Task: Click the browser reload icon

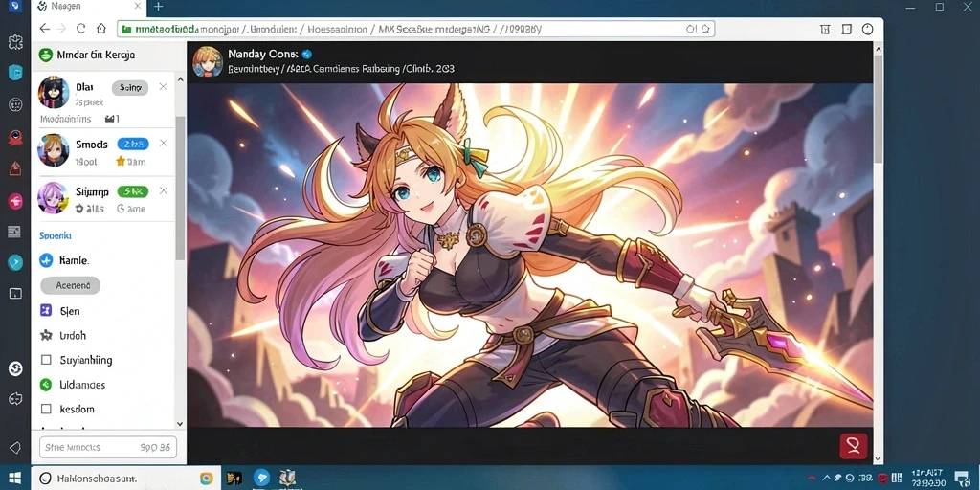Action: point(80,29)
